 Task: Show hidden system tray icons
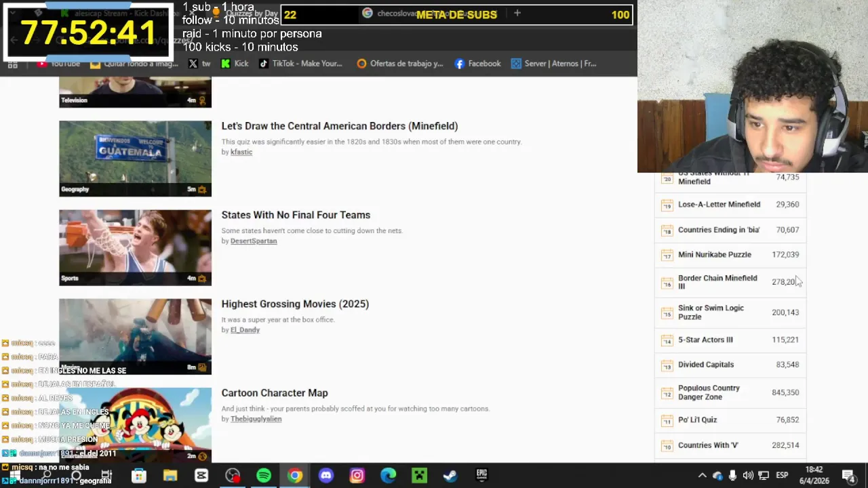coord(702,475)
